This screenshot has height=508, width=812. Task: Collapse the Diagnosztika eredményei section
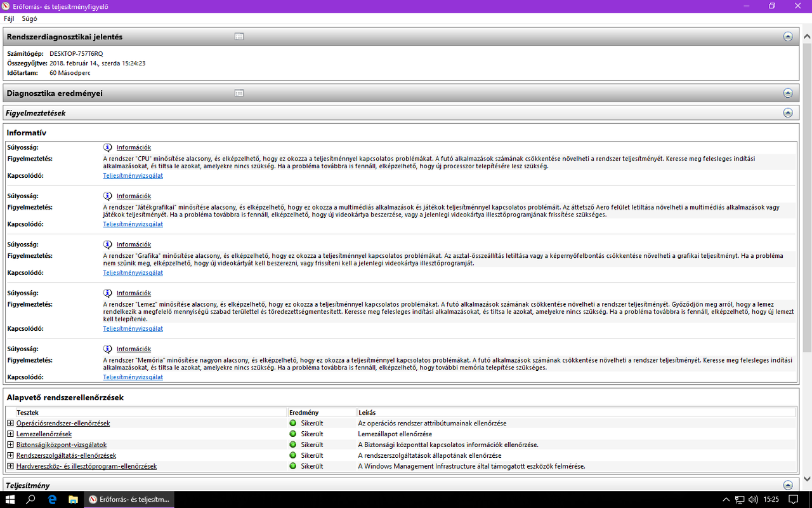[x=788, y=93]
